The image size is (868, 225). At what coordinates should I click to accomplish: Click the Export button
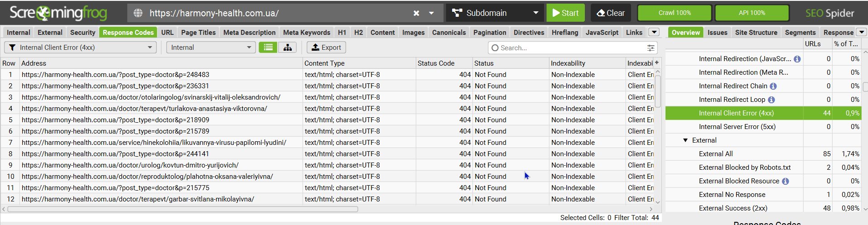[x=326, y=48]
